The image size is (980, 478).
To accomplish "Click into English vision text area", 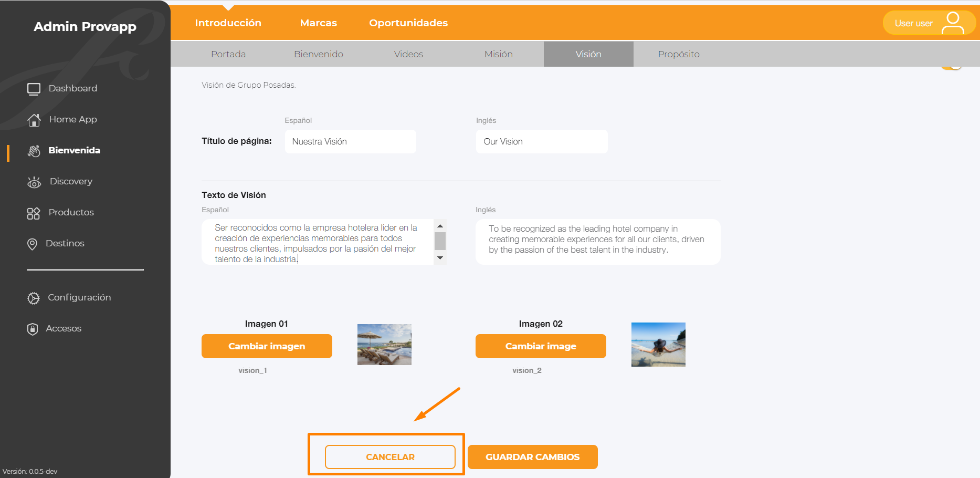I will (598, 242).
